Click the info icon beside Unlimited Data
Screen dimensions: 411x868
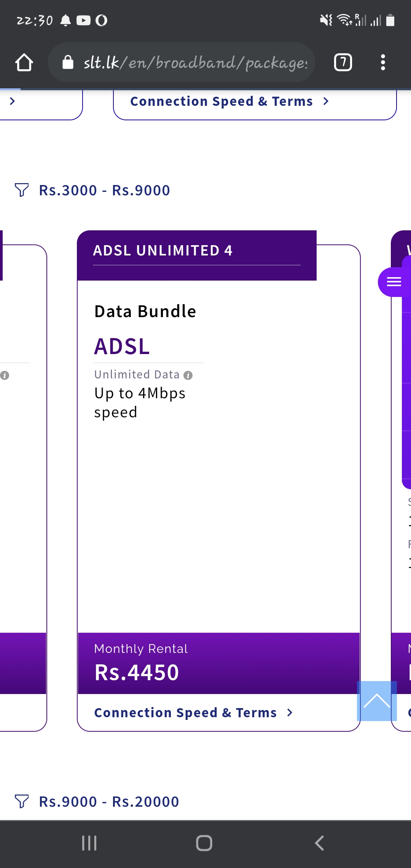[x=188, y=375]
